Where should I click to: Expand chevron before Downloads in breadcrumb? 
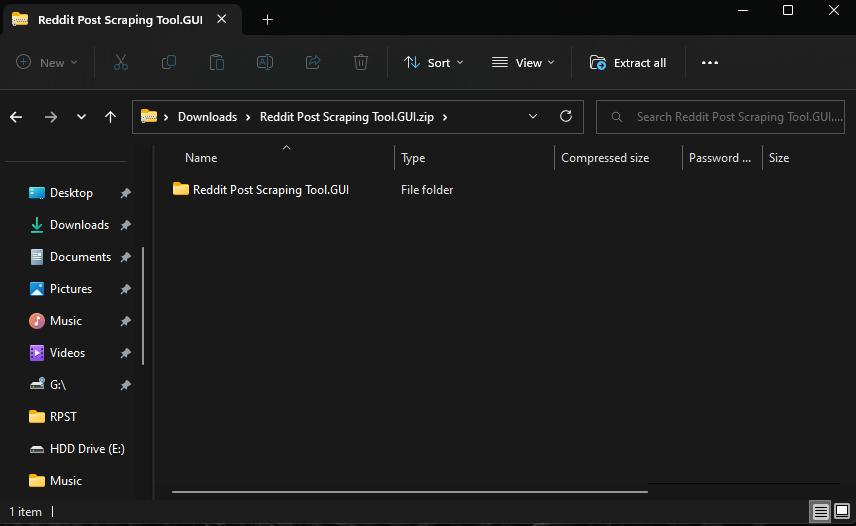click(x=166, y=117)
